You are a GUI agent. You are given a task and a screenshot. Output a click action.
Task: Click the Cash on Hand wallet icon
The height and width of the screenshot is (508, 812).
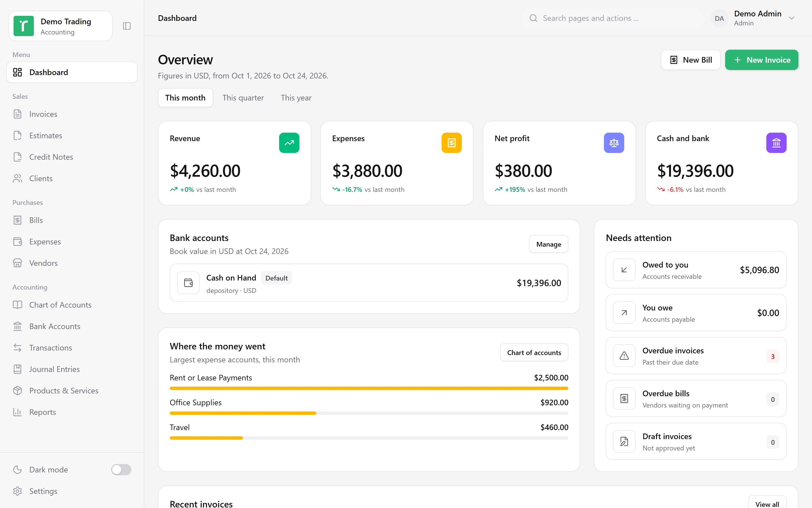coord(188,283)
